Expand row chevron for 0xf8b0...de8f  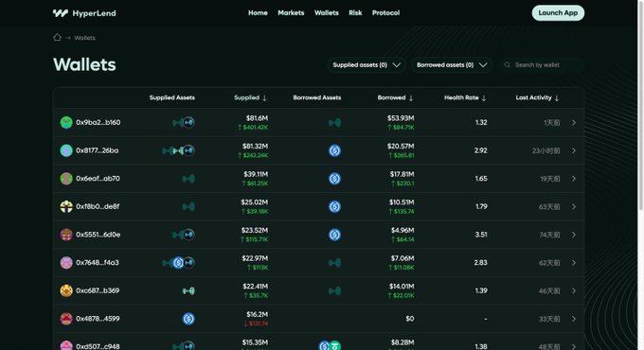574,207
